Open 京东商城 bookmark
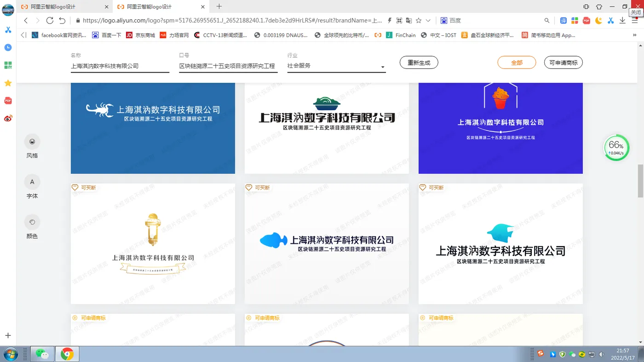The height and width of the screenshot is (362, 644). coord(140,35)
